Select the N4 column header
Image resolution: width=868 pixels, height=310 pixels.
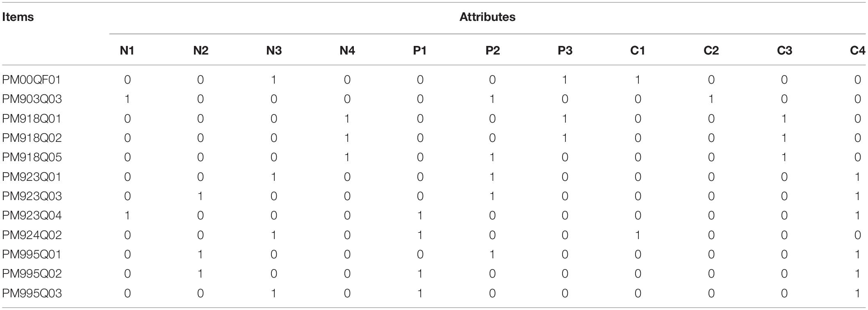pyautogui.click(x=347, y=50)
